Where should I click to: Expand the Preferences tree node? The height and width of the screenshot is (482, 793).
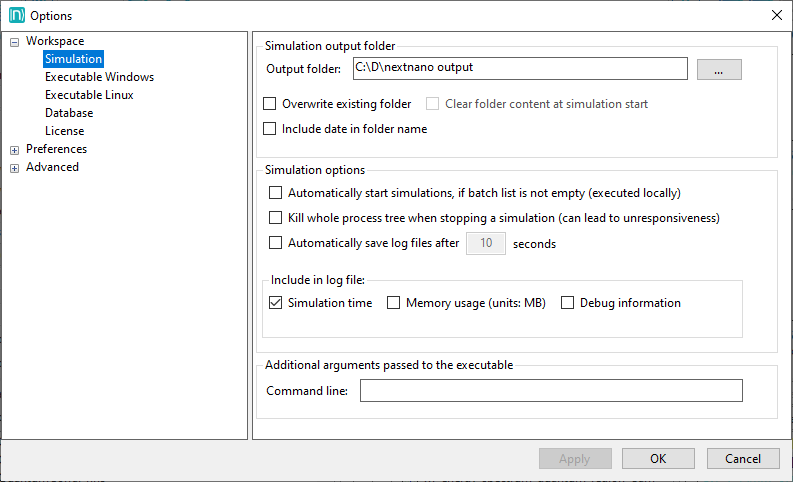tap(15, 150)
